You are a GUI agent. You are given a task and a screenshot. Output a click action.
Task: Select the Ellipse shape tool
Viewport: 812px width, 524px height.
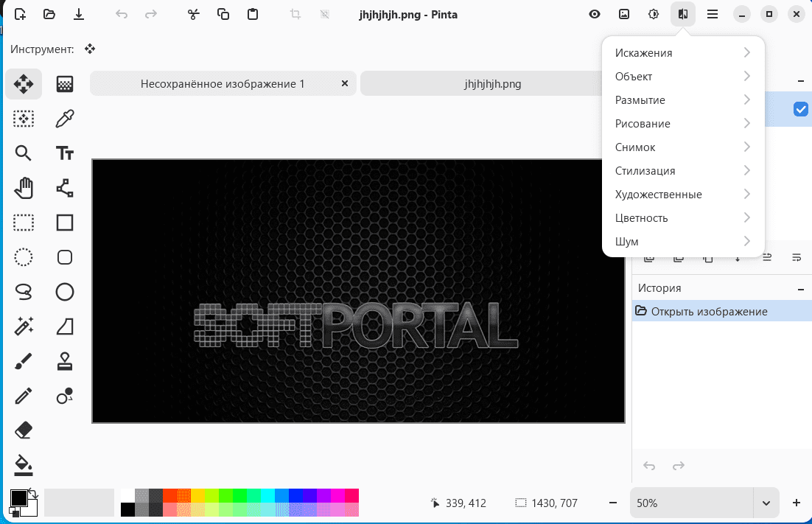(x=65, y=292)
